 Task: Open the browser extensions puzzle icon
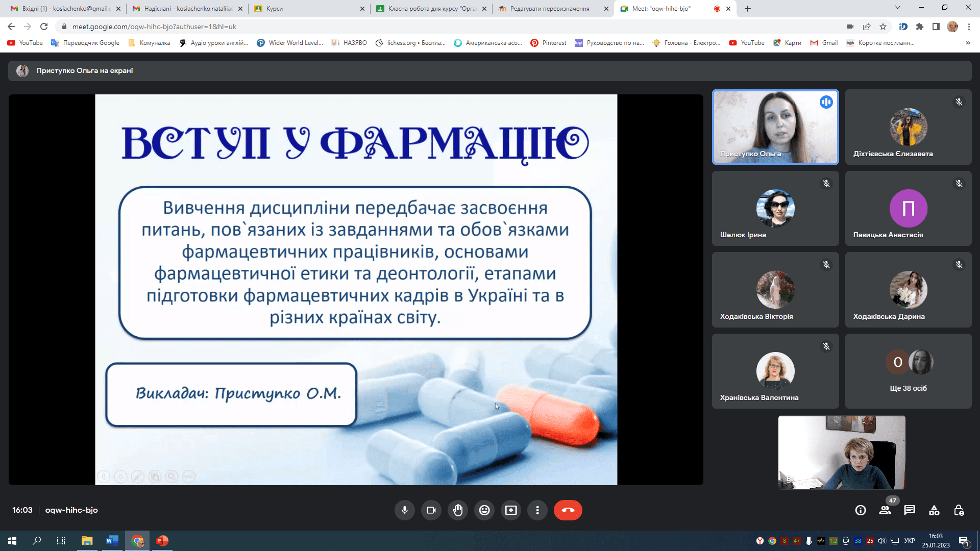(x=920, y=27)
